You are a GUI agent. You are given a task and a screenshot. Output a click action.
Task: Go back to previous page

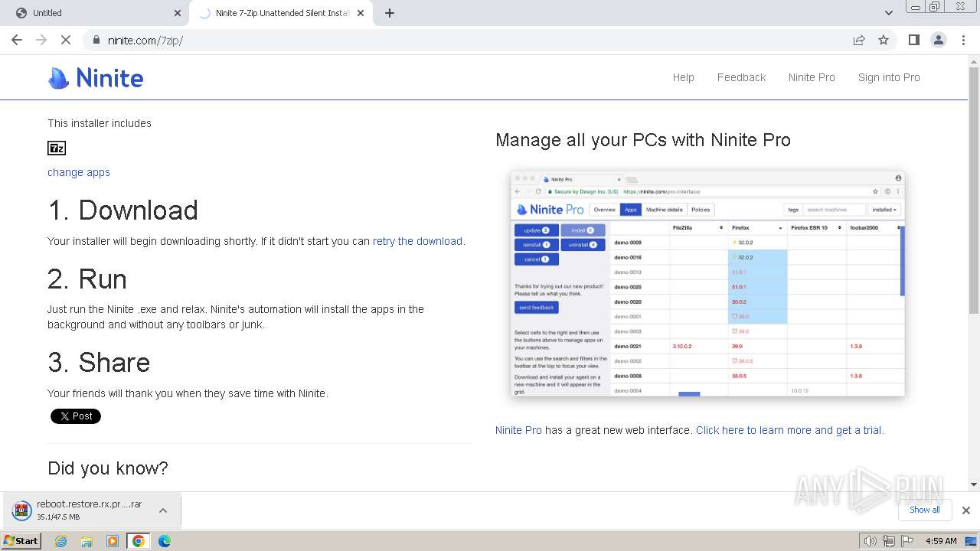(17, 40)
